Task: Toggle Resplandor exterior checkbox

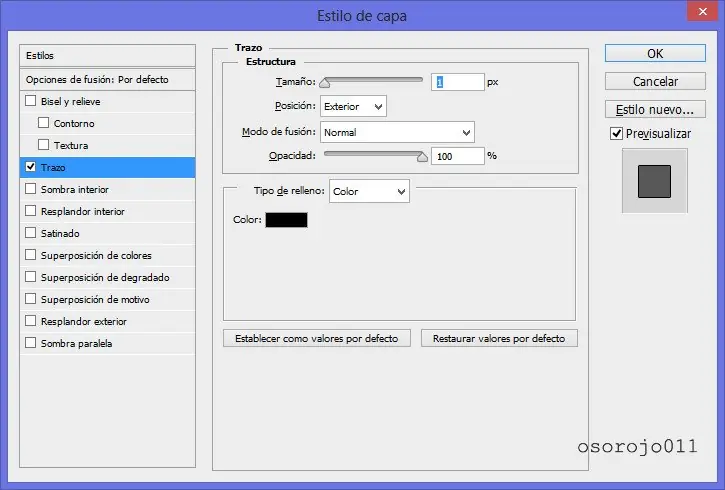Action: [31, 321]
